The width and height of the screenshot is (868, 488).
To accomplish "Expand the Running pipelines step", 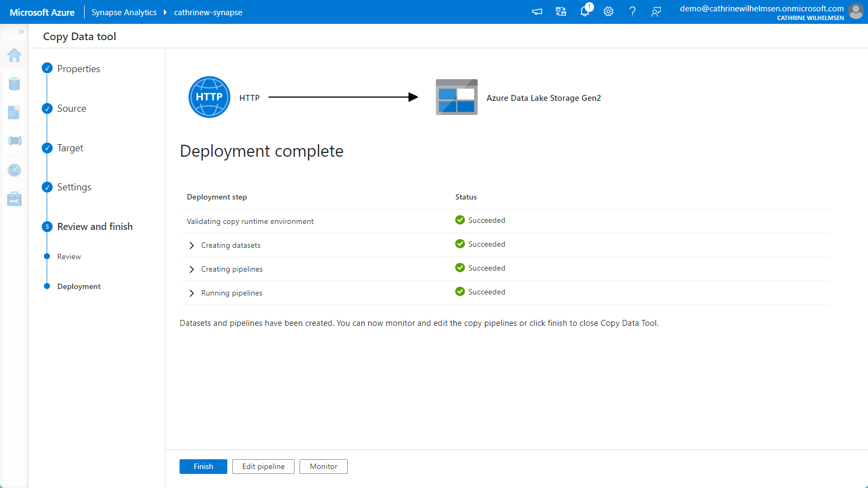I will pyautogui.click(x=192, y=293).
